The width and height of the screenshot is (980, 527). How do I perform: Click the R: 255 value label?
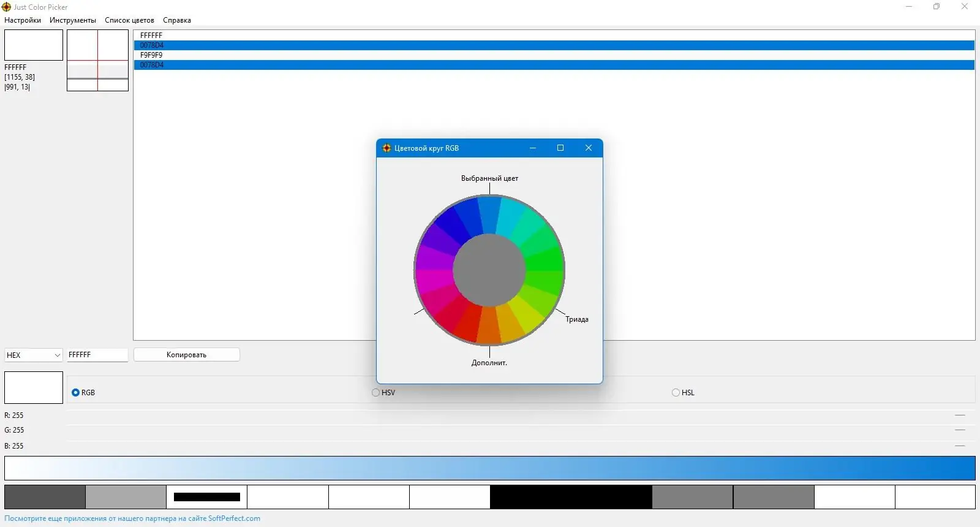tap(14, 415)
